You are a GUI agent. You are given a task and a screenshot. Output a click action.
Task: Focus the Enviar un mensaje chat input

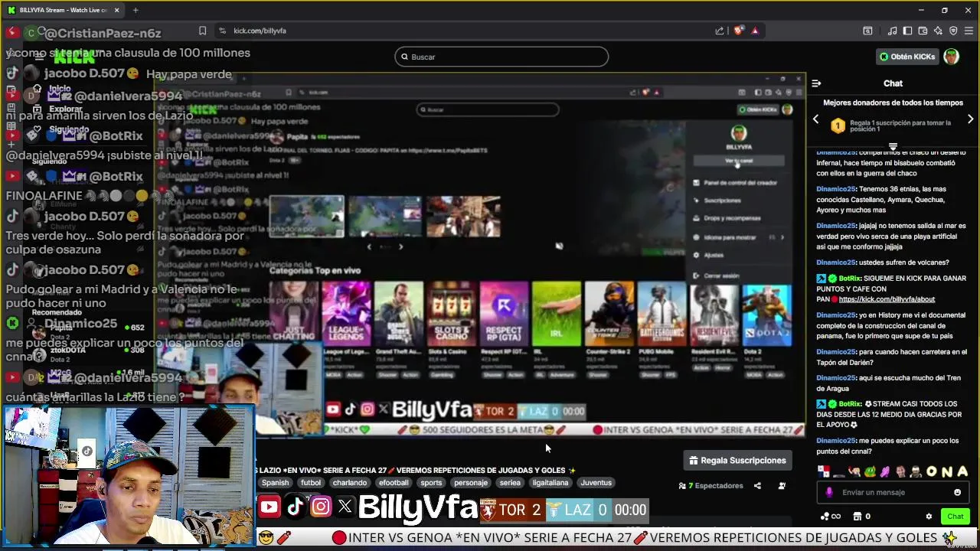(x=892, y=492)
